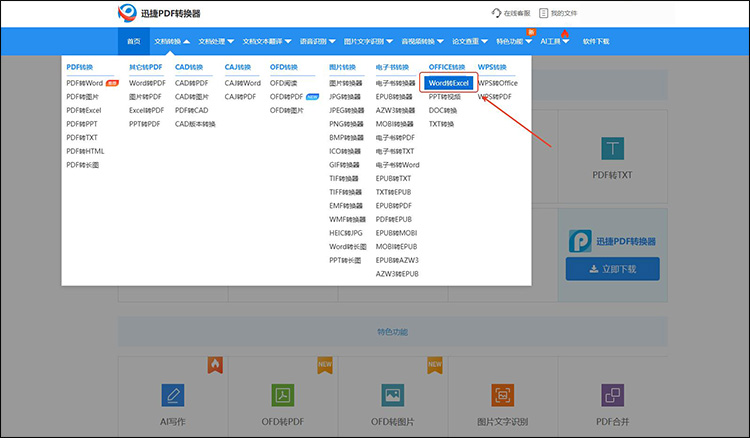Select PDF转TXT in the PDF转换 column

82,137
